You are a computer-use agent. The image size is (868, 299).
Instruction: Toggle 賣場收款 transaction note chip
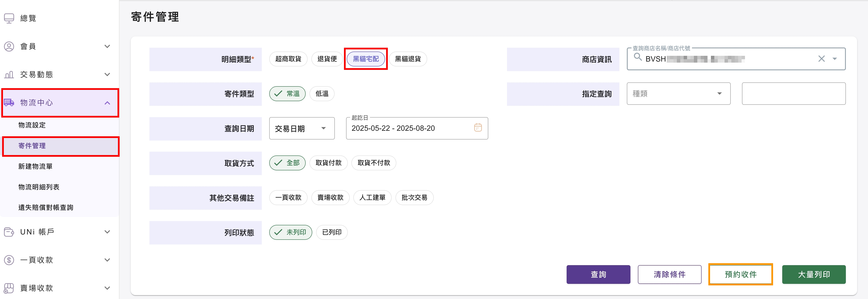(330, 198)
